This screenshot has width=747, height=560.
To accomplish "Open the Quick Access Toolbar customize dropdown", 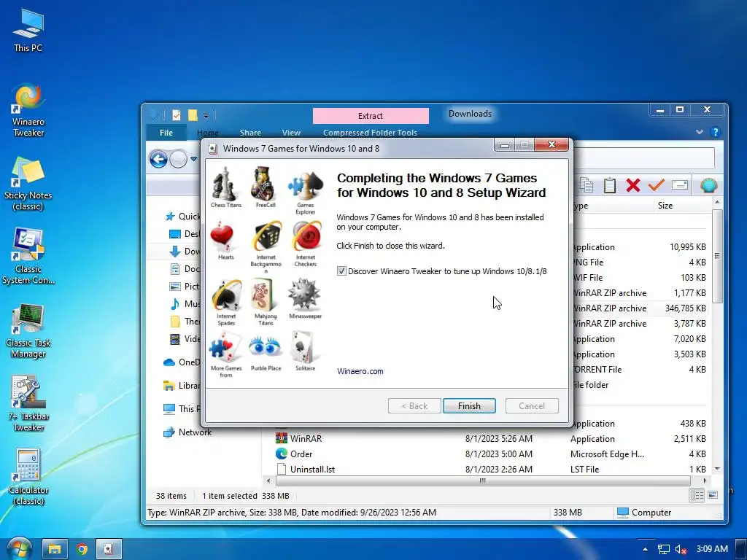I will coord(206,115).
